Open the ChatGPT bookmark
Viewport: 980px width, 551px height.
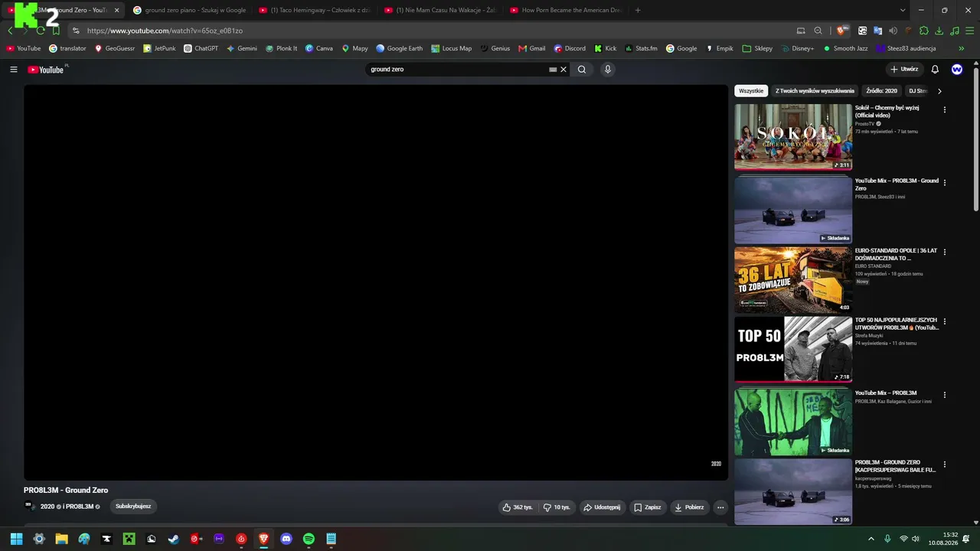click(201, 48)
